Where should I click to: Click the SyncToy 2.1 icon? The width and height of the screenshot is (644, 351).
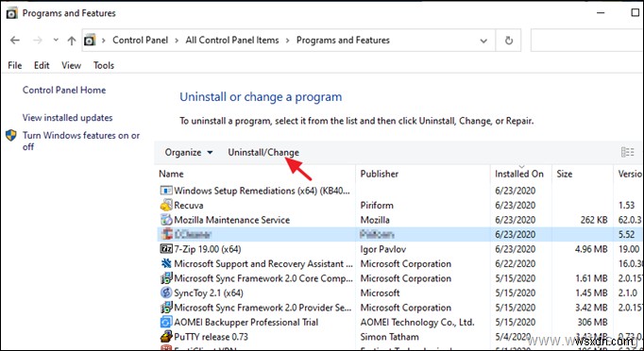click(x=166, y=292)
